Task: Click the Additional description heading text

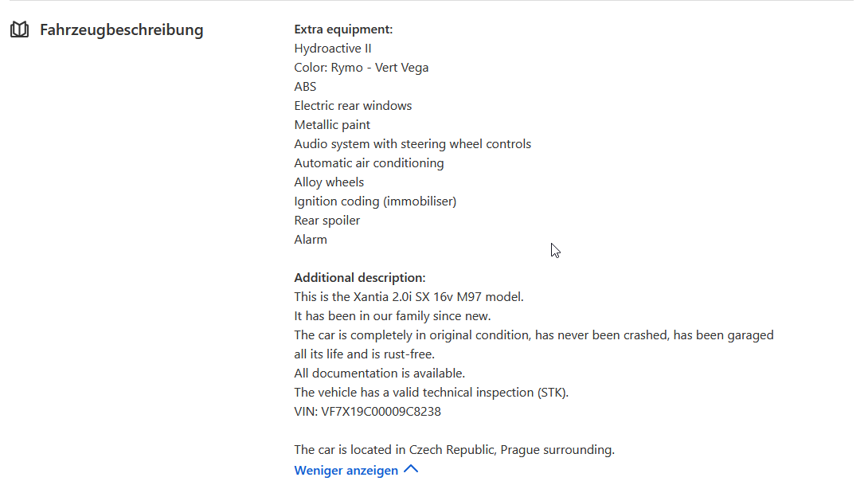Action: (360, 277)
